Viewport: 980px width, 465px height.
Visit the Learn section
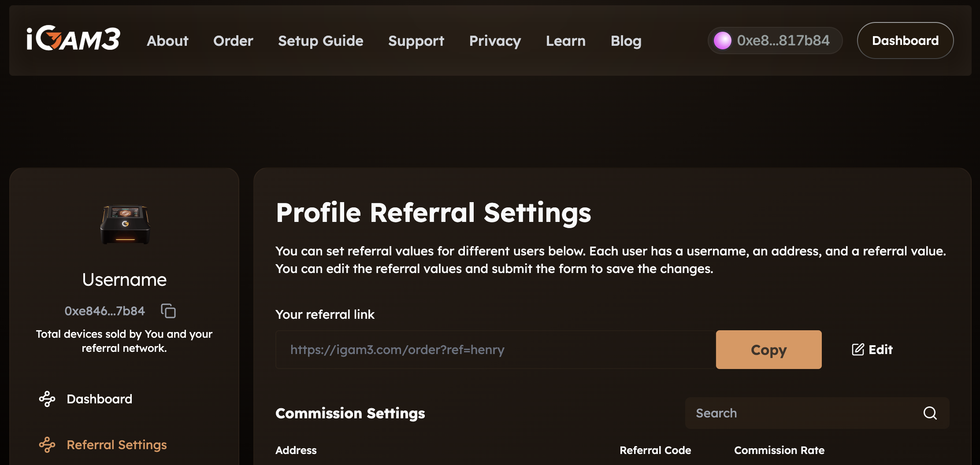[x=565, y=41]
